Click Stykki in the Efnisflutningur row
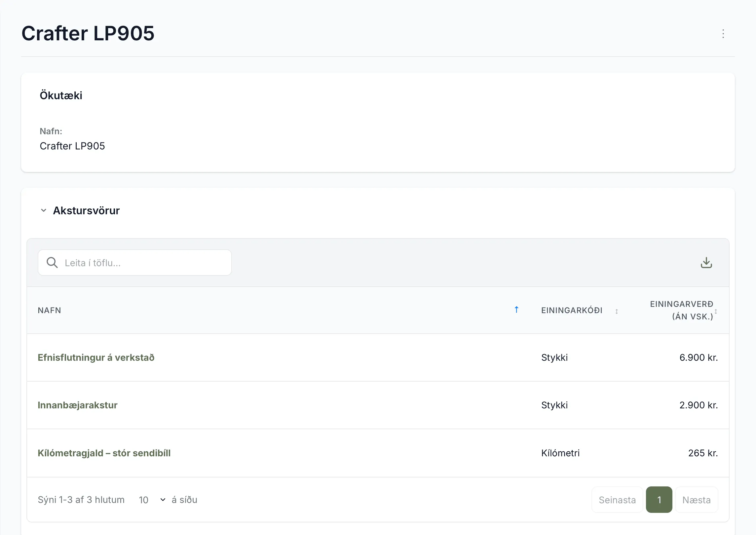 tap(554, 357)
